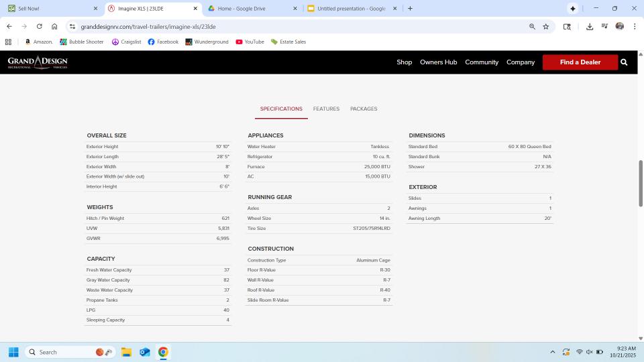Click the Find a Dealer button
This screenshot has width=644, height=362.
(580, 62)
